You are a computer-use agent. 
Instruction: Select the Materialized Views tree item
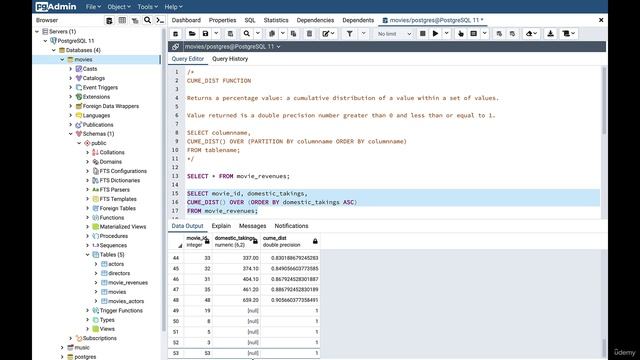[x=122, y=227]
